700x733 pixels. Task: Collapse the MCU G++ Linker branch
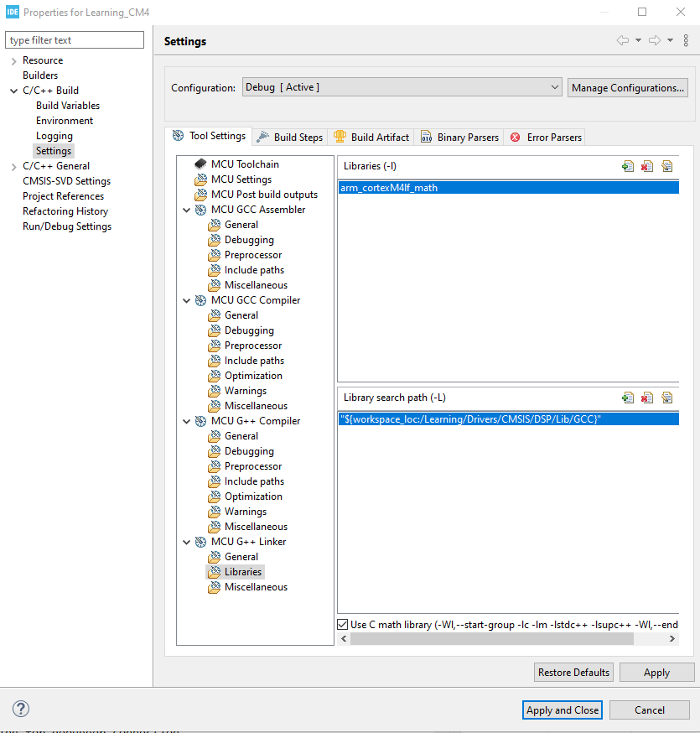(186, 542)
